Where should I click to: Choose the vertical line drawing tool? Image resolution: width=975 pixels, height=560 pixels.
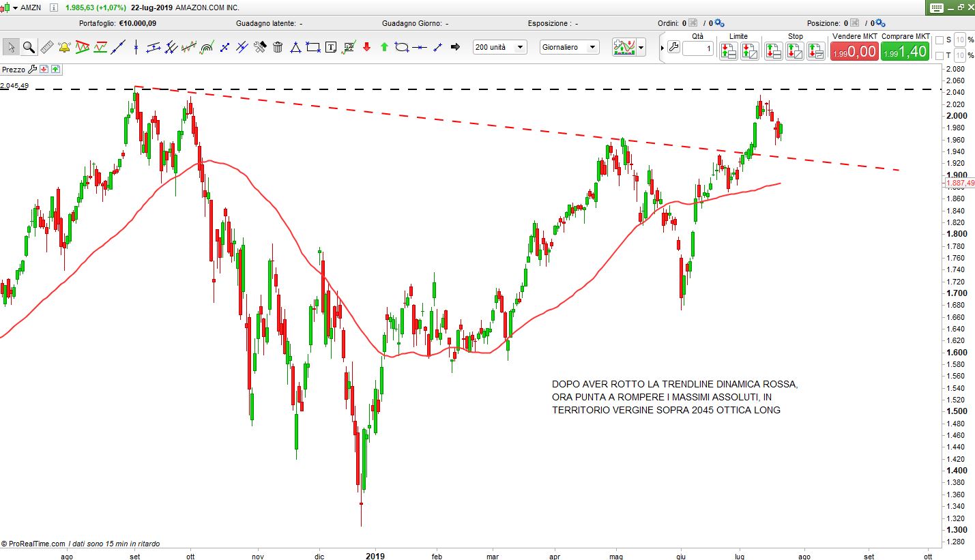pos(136,47)
